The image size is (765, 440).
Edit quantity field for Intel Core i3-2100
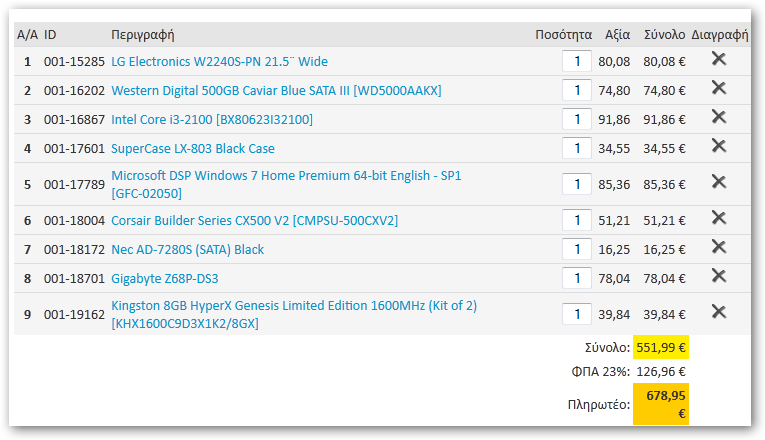tap(577, 120)
